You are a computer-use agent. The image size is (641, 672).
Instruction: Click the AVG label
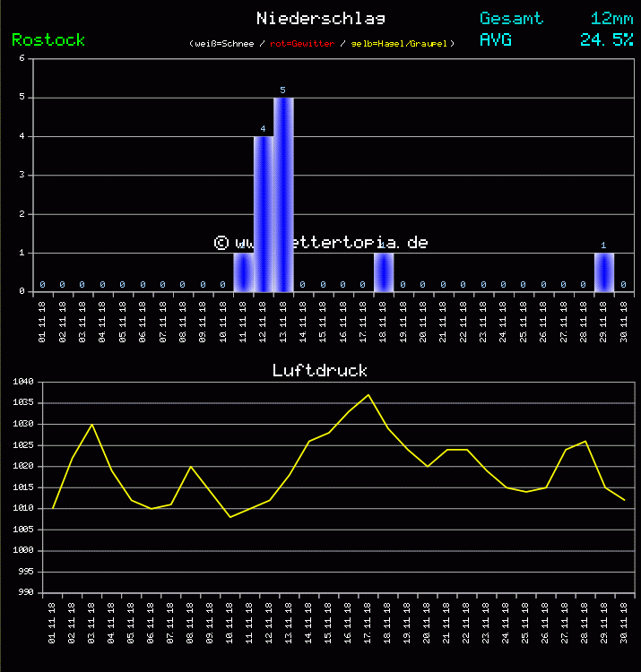[496, 39]
